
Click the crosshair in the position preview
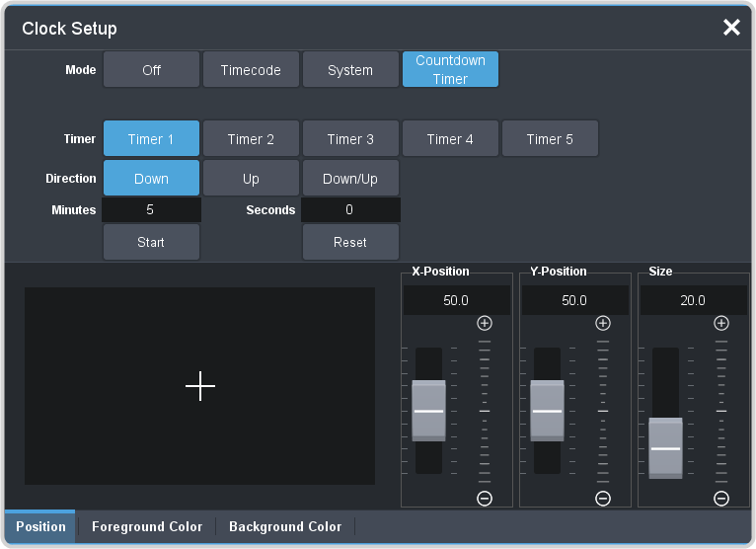200,386
